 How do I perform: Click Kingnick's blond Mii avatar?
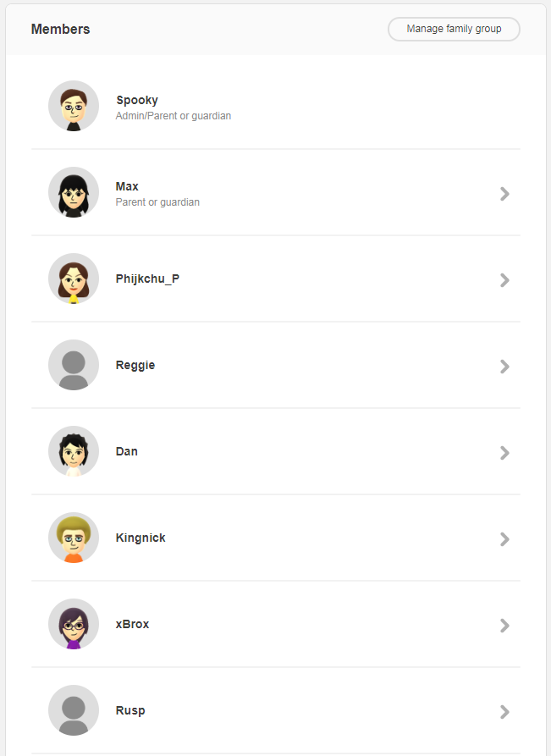(x=74, y=537)
